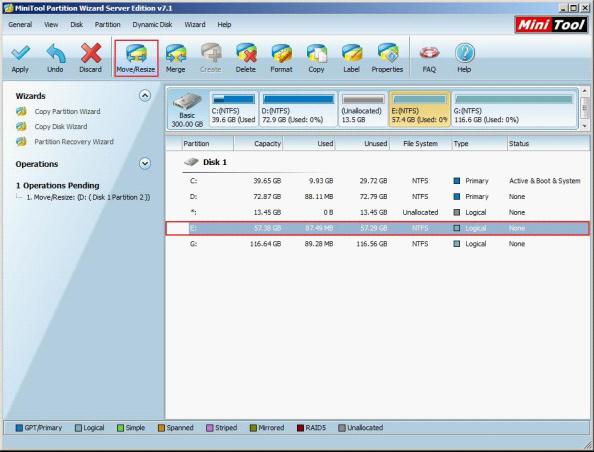594x452 pixels.
Task: Select the C: partition row
Action: [x=378, y=181]
